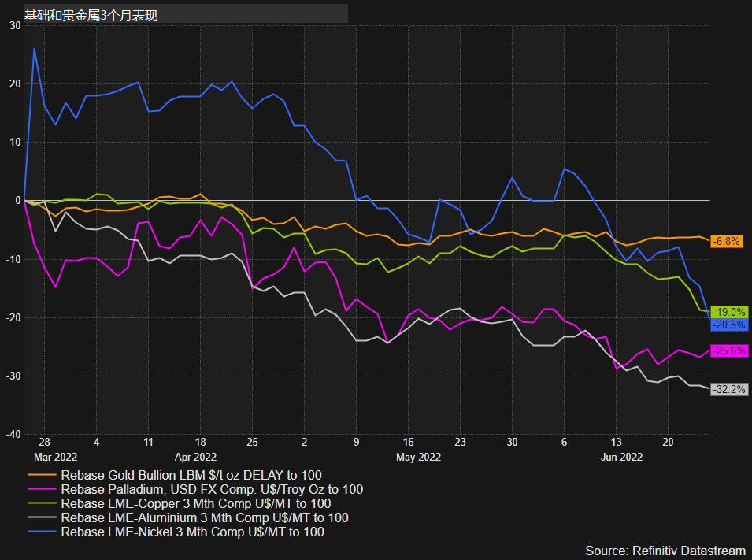Click the y-axis value 20
This screenshot has height=560, width=752.
pos(15,83)
